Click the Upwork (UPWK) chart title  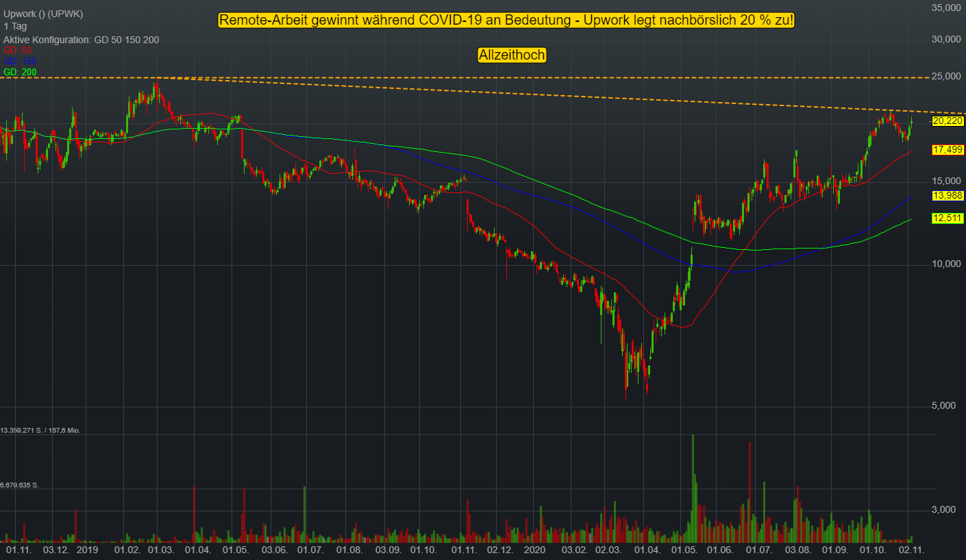[x=42, y=14]
